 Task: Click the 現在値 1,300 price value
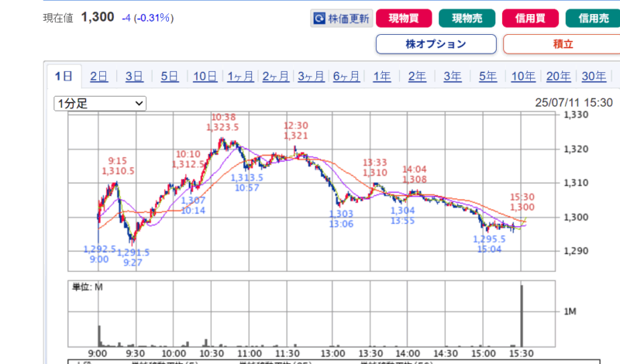pos(98,17)
